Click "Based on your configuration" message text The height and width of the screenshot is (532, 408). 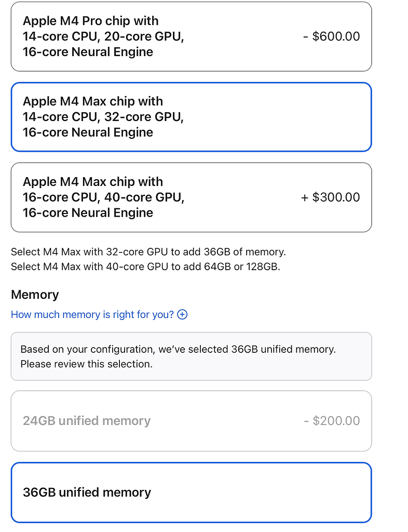pos(178,349)
